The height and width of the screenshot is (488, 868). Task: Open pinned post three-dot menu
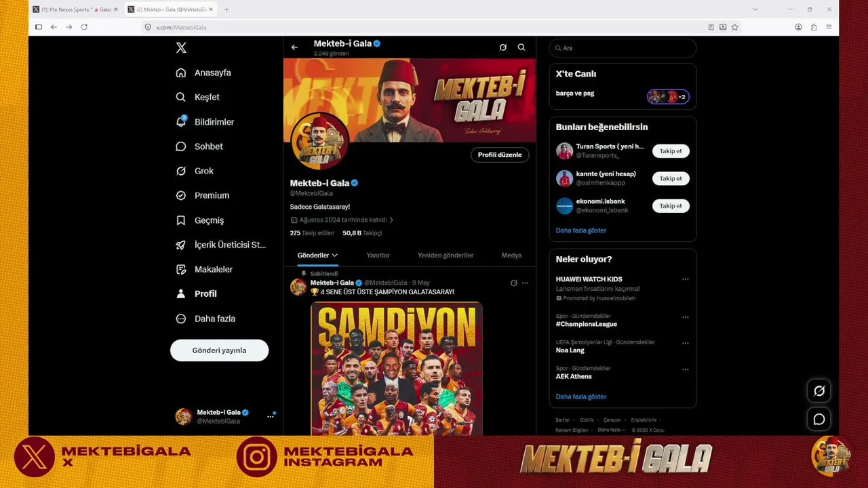pos(525,283)
